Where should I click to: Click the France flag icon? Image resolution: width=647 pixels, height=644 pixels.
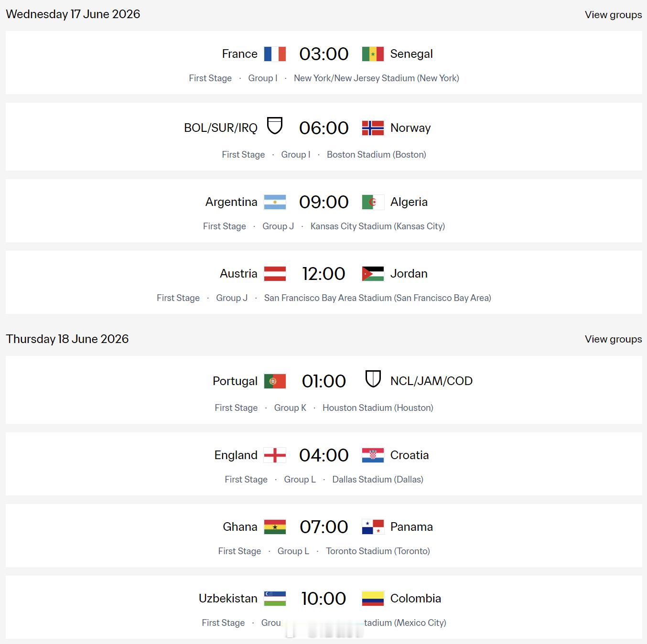point(275,54)
